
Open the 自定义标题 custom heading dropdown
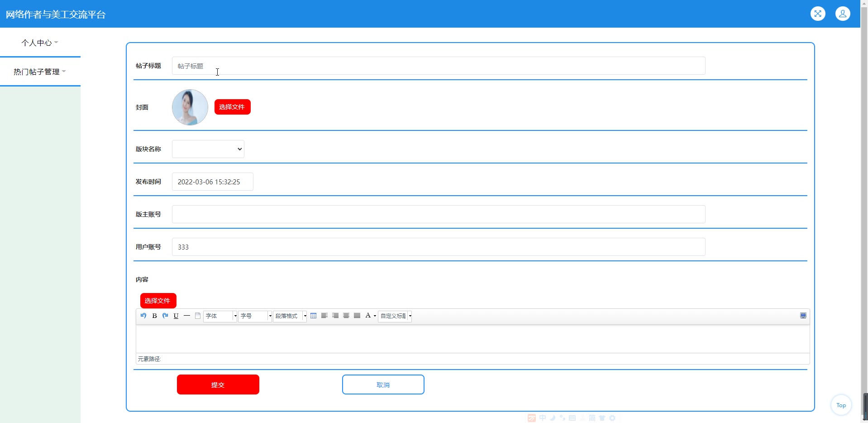click(395, 316)
